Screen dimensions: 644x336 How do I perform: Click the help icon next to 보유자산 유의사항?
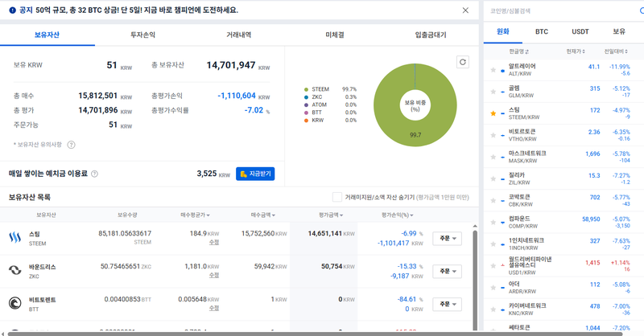[x=71, y=145]
